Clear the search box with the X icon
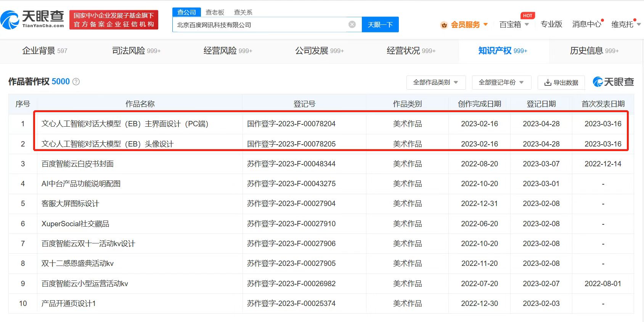644x322 pixels. tap(352, 24)
